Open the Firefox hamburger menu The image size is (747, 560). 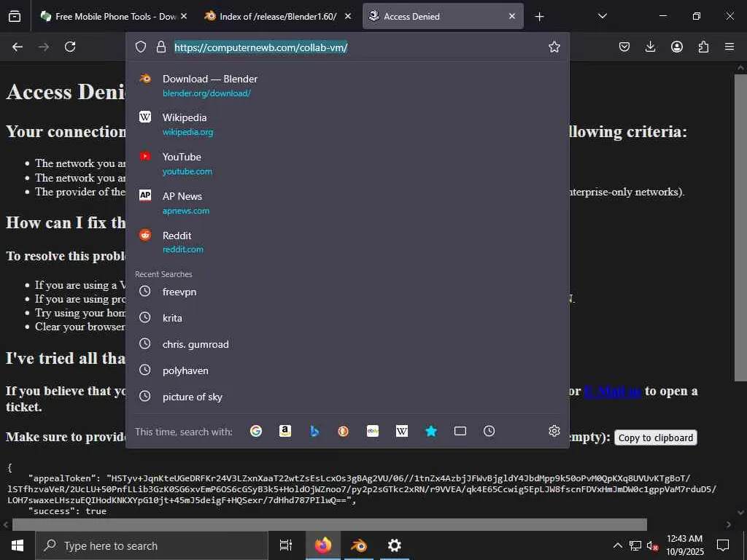(729, 47)
